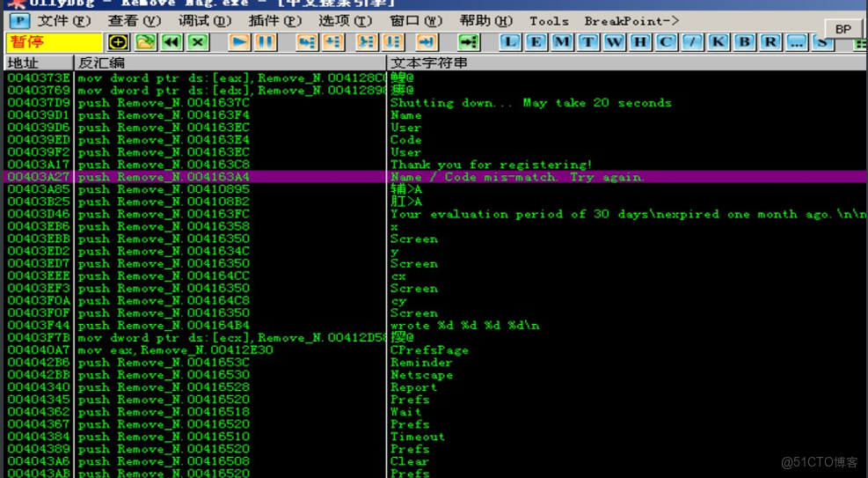868x478 pixels.
Task: Click the yellow circle-plus toolbar icon
Action: (119, 42)
